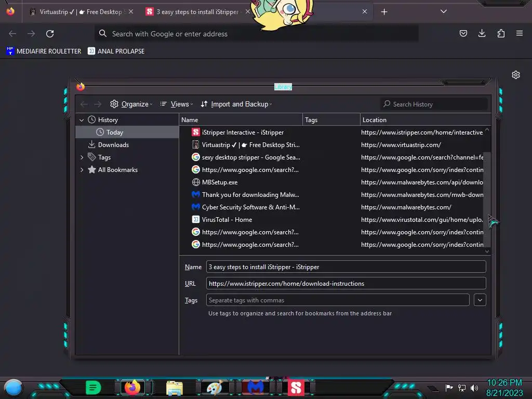Select iStripper Interactive history entry
Image resolution: width=532 pixels, height=399 pixels.
click(331, 132)
